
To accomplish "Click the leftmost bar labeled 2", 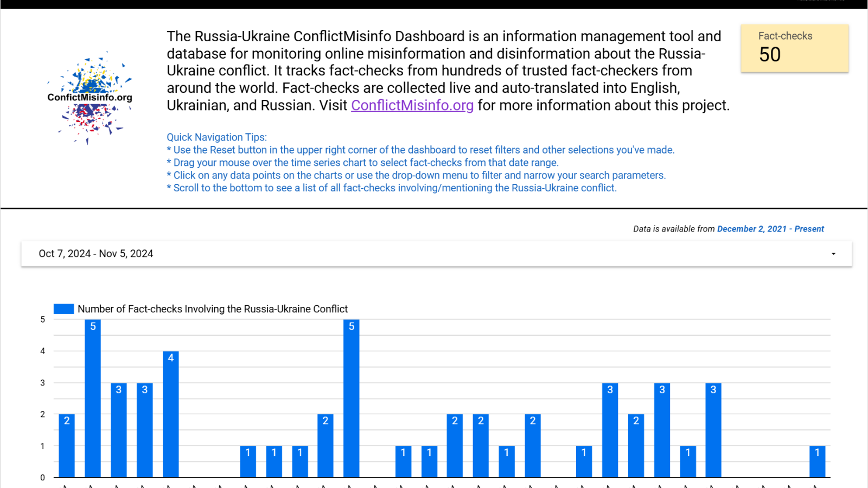I will coord(67,446).
